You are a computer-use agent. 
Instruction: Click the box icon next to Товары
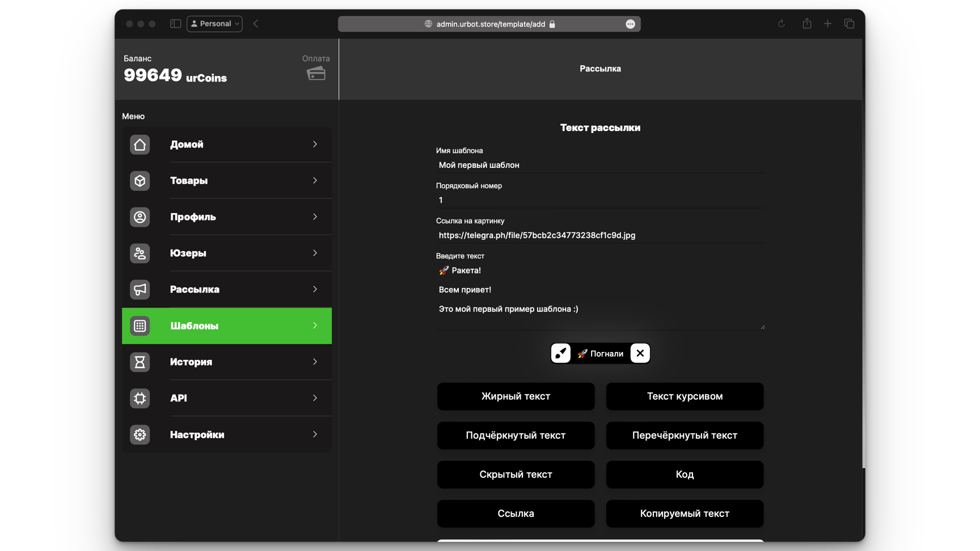coord(140,181)
